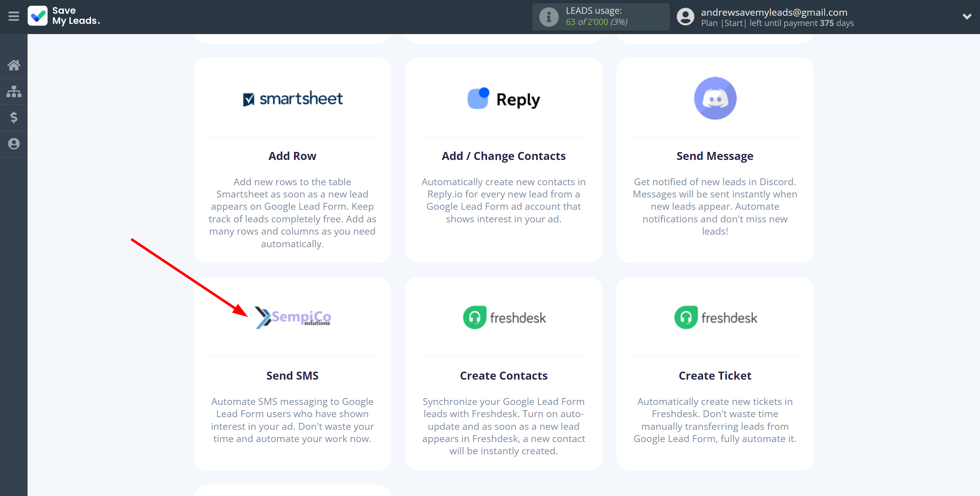Viewport: 980px width, 496px height.
Task: Click the Smartsheet Add Row description
Action: pos(292,213)
